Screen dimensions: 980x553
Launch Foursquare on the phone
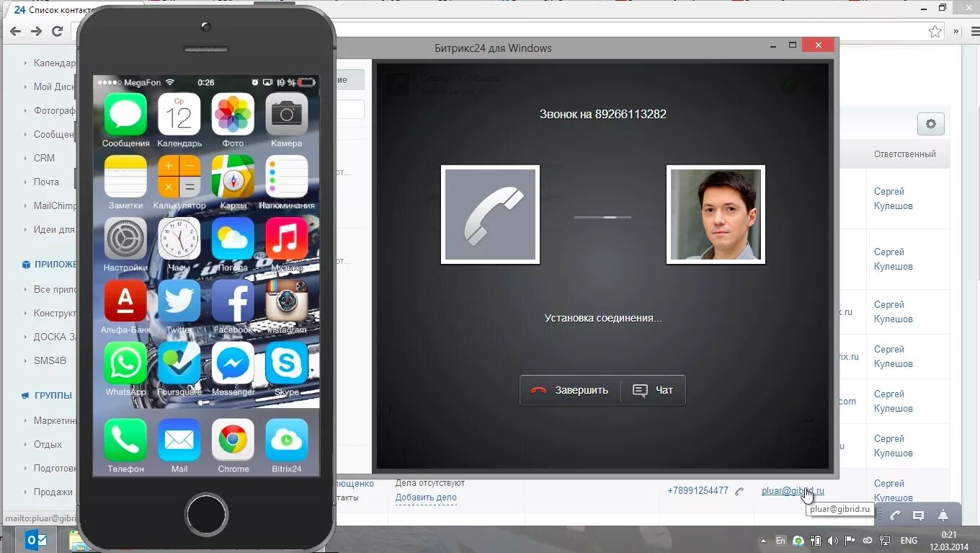(x=179, y=363)
